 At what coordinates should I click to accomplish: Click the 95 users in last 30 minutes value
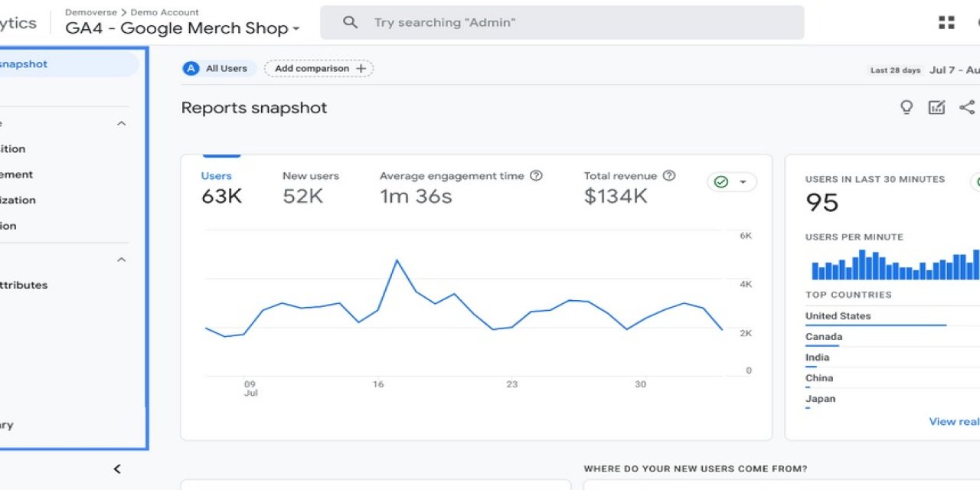(x=822, y=203)
